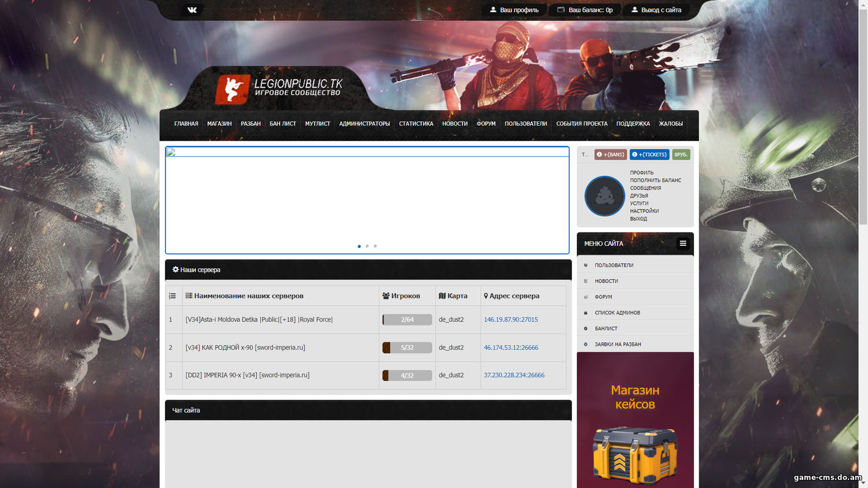
Task: Click the main slider image area
Action: point(367,200)
